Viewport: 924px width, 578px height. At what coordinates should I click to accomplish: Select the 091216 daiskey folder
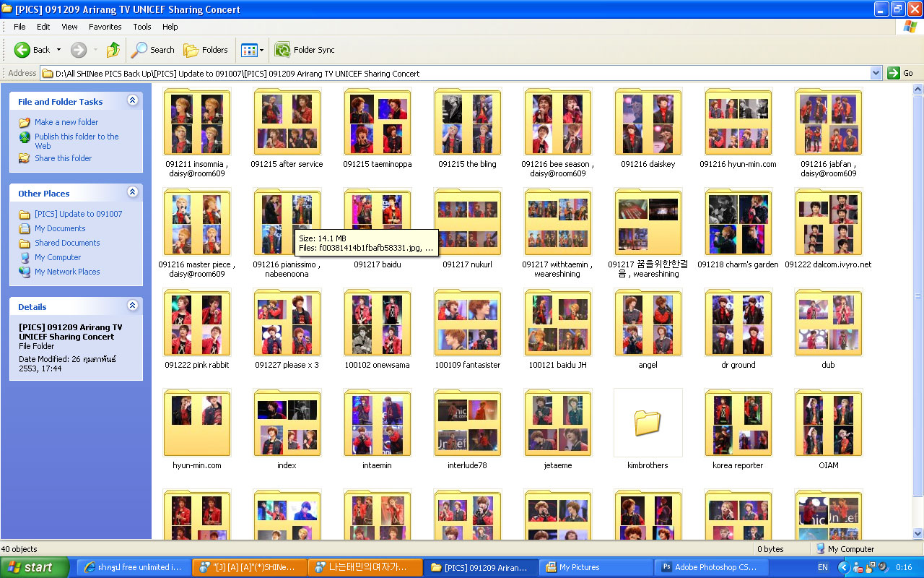click(x=648, y=122)
